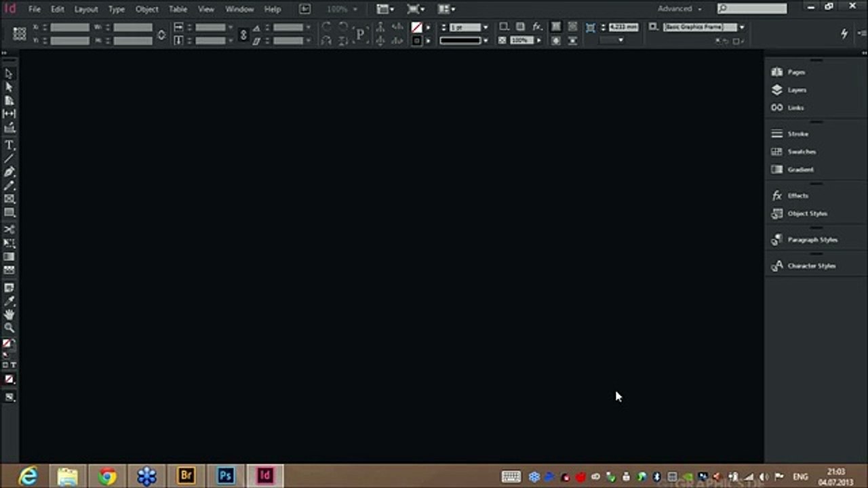This screenshot has height=488, width=868.
Task: Open the Basic Graphics Frame style dropdown
Action: pyautogui.click(x=742, y=27)
